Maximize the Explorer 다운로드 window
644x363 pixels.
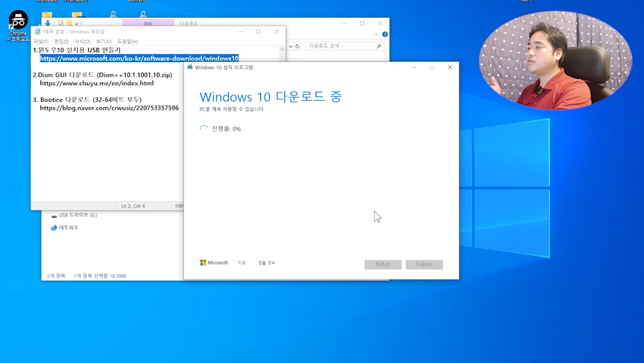coord(362,23)
